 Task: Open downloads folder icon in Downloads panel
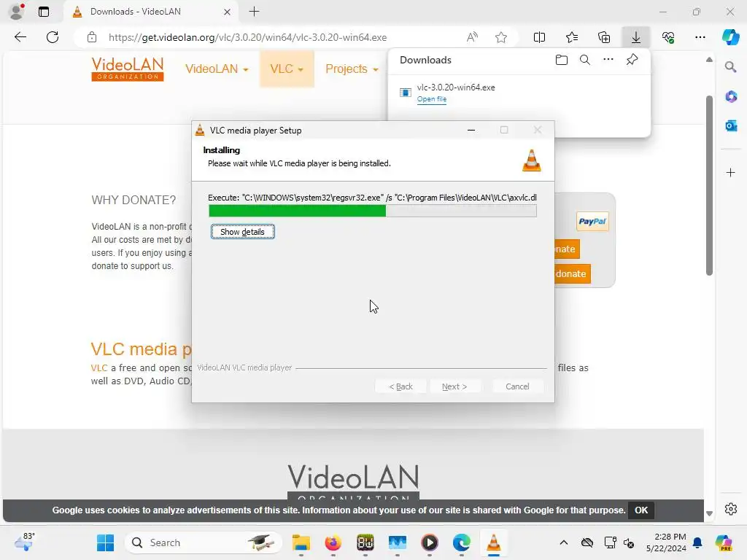562,60
